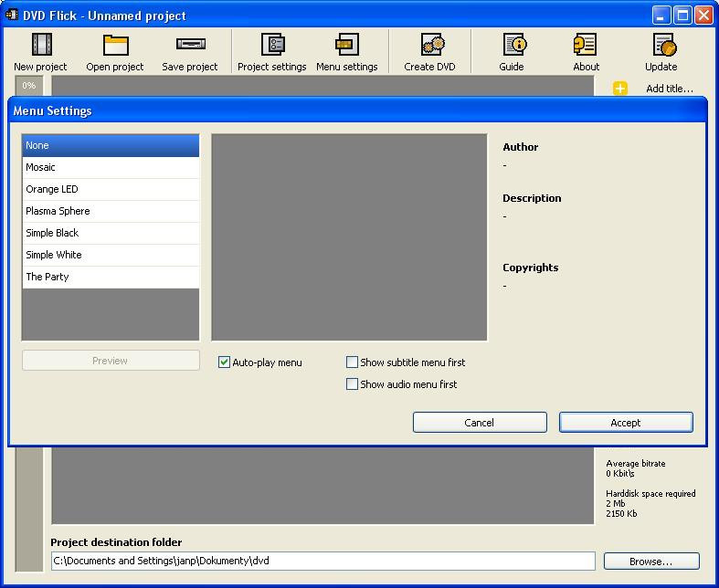Click the yellow plus Add title icon
Screen dimensions: 719x588
pos(620,88)
